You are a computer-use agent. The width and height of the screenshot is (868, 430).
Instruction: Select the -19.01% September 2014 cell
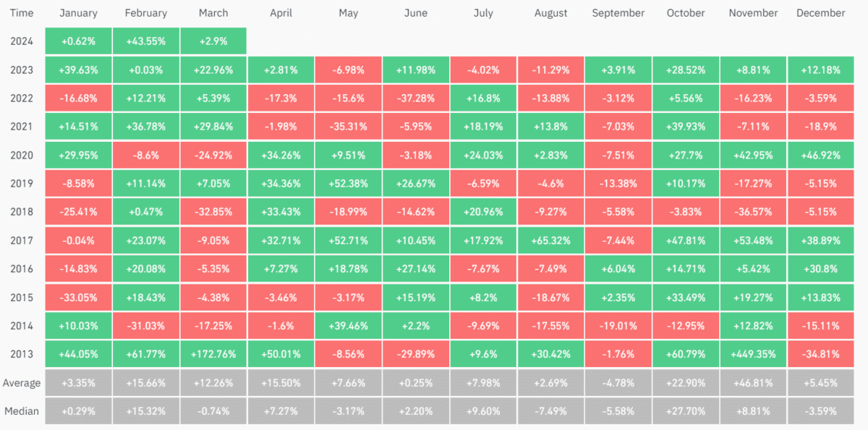(618, 326)
